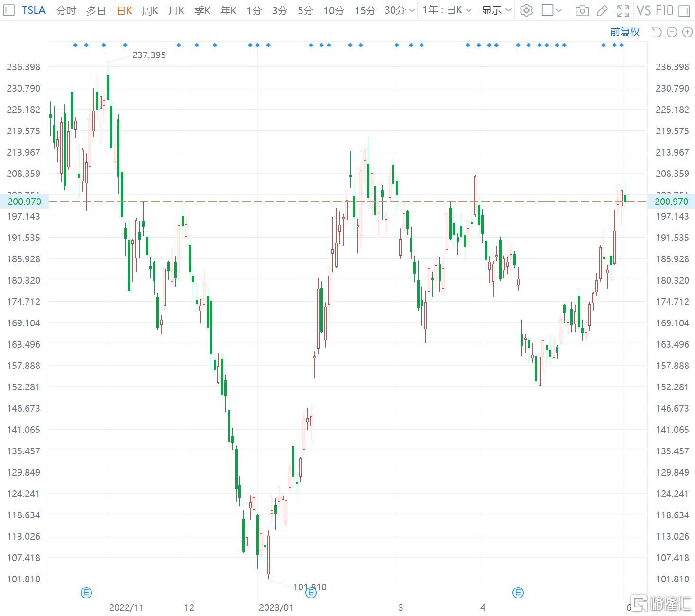Click the 2023/01 date label

click(x=276, y=607)
